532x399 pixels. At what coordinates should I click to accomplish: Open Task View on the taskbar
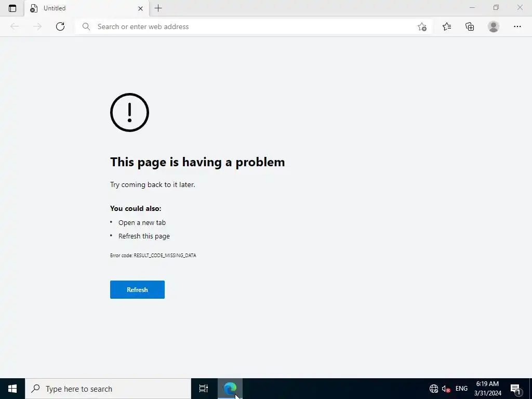[204, 389]
